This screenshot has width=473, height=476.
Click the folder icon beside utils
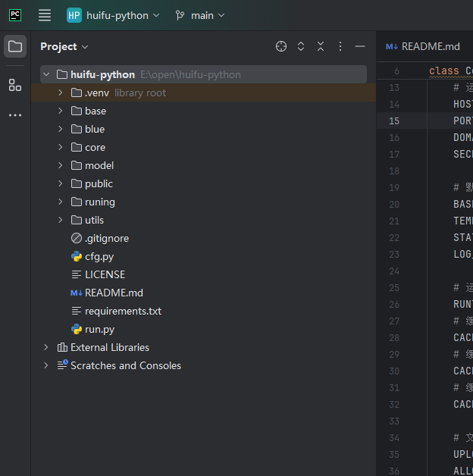coord(77,220)
